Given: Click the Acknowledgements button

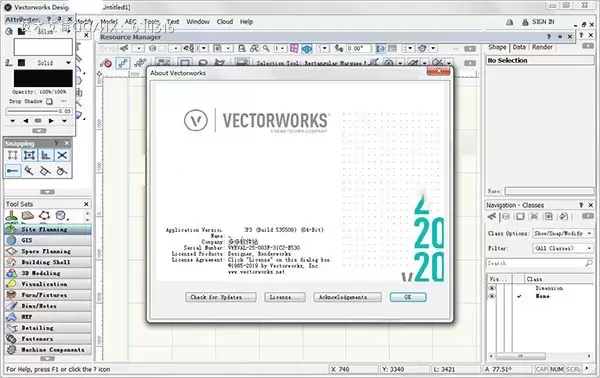Looking at the screenshot, I should [x=347, y=297].
